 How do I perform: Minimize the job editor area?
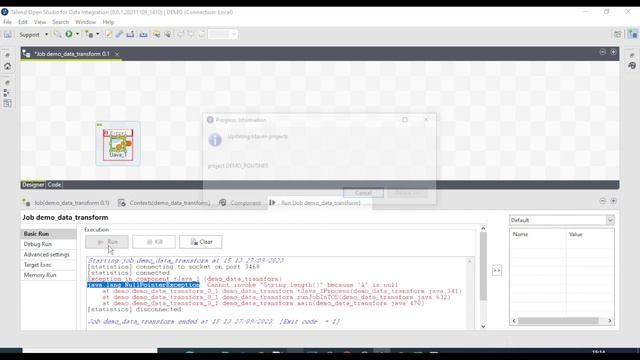(602, 52)
